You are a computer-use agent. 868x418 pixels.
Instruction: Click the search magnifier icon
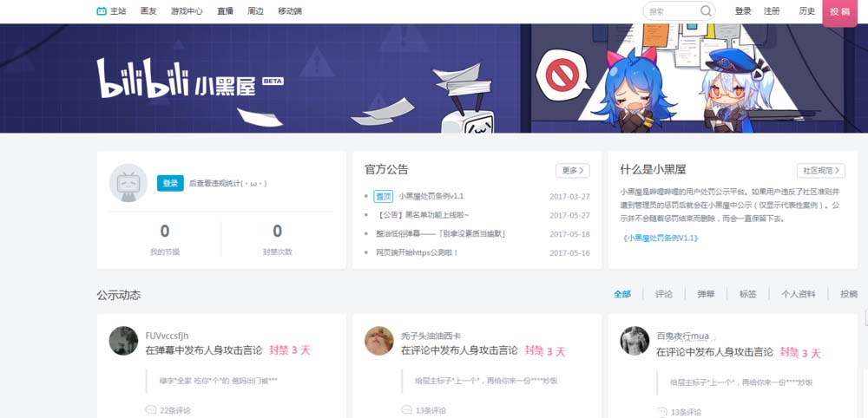(x=706, y=11)
